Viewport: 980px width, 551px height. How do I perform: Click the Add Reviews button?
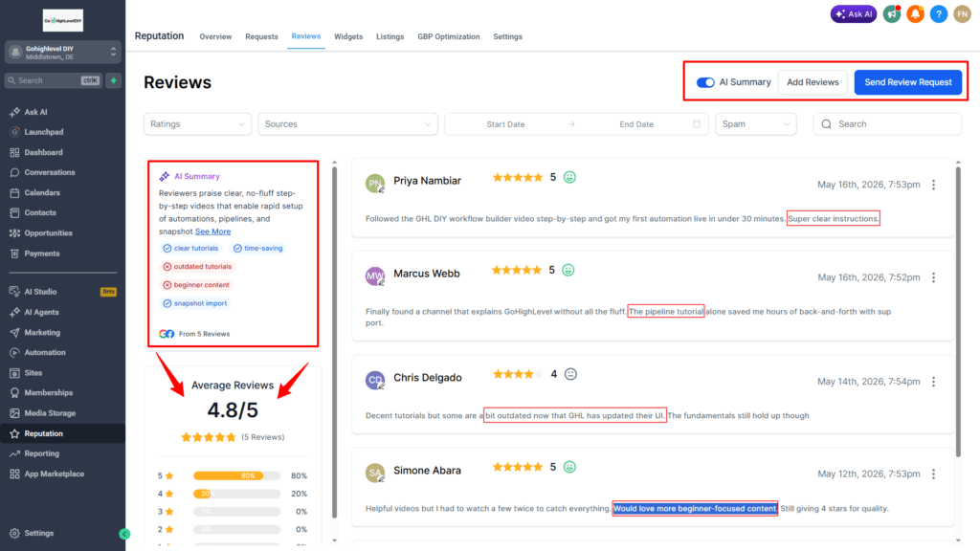point(813,82)
